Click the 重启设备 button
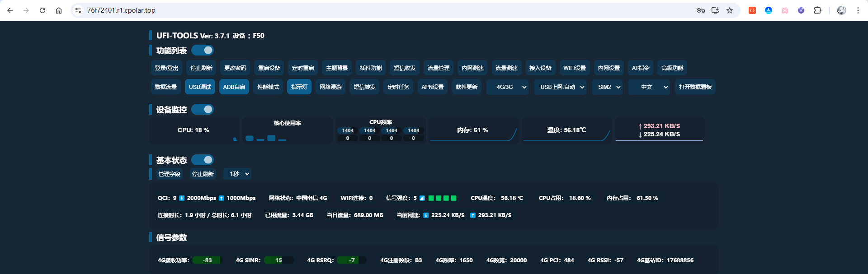This screenshot has height=274, width=868. pyautogui.click(x=269, y=68)
